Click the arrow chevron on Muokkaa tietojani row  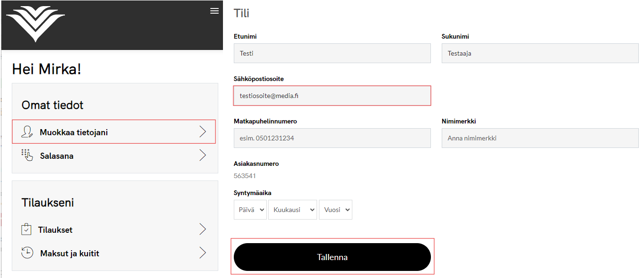[x=203, y=132]
